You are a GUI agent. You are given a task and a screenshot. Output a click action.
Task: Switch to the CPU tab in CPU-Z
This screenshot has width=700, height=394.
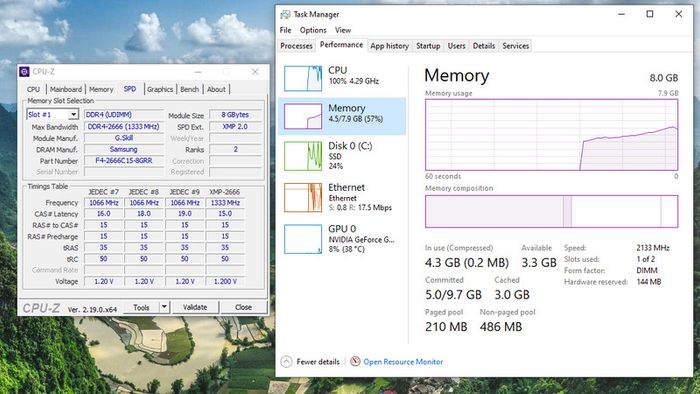coord(33,89)
